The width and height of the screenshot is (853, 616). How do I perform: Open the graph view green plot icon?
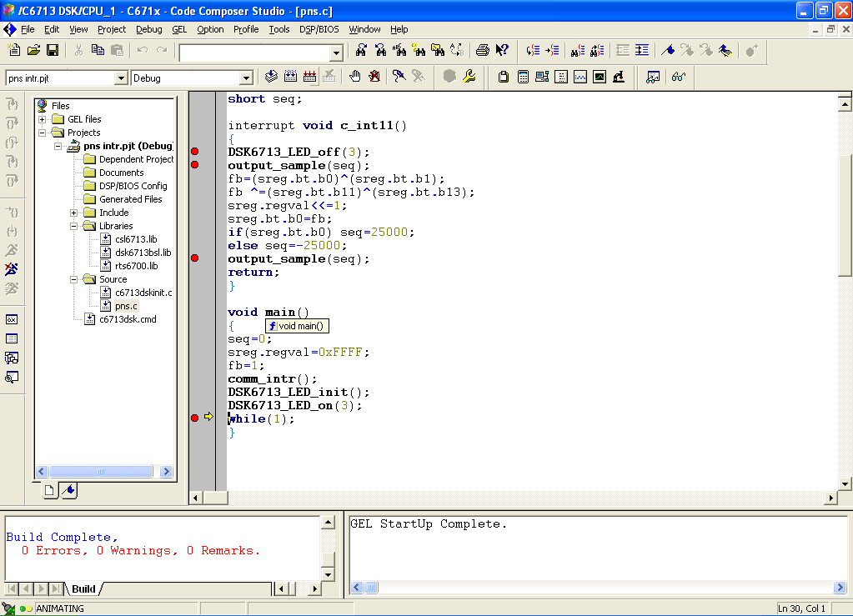point(600,77)
